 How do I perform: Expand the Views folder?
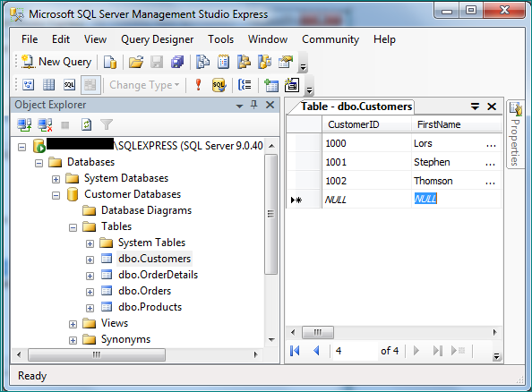click(73, 325)
